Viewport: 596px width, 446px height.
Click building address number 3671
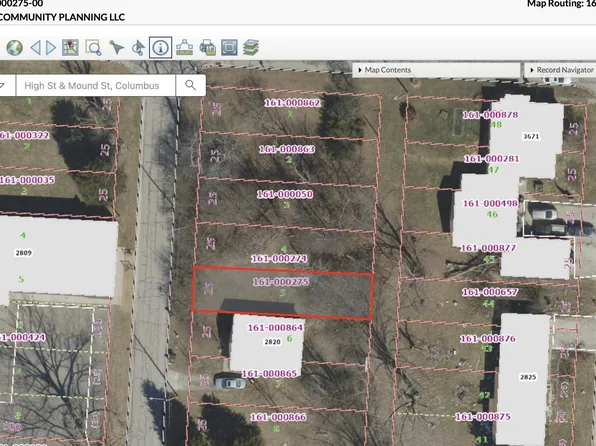pos(531,136)
